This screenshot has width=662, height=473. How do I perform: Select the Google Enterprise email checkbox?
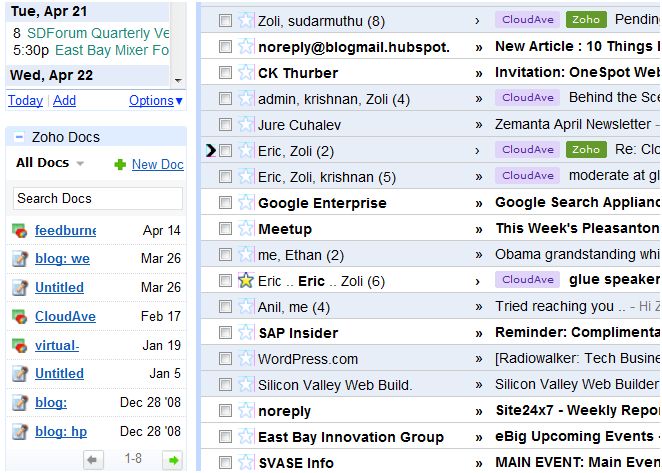(225, 203)
